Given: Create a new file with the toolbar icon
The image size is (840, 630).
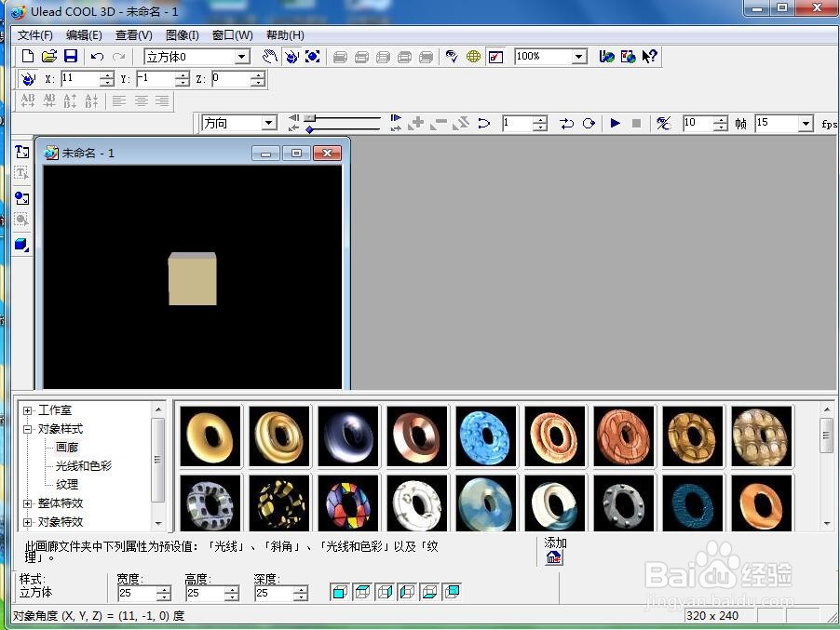Looking at the screenshot, I should (27, 56).
